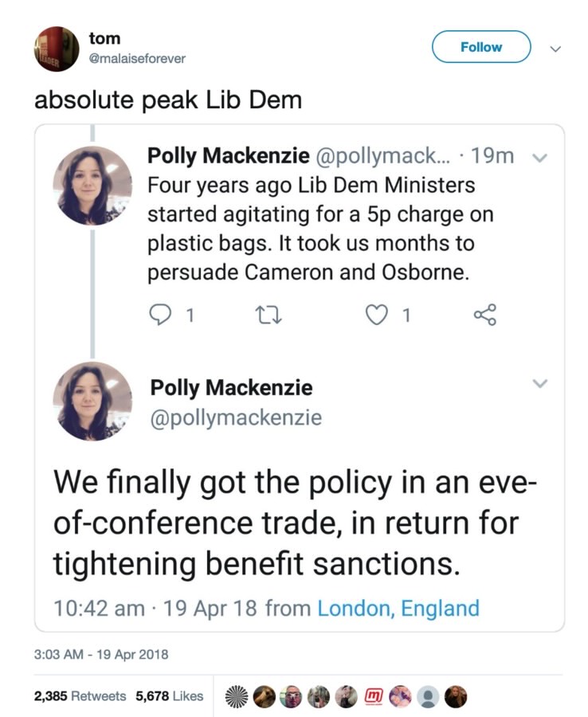The height and width of the screenshot is (717, 588).
Task: Expand the chevron menu next to Follow
Action: pyautogui.click(x=558, y=48)
